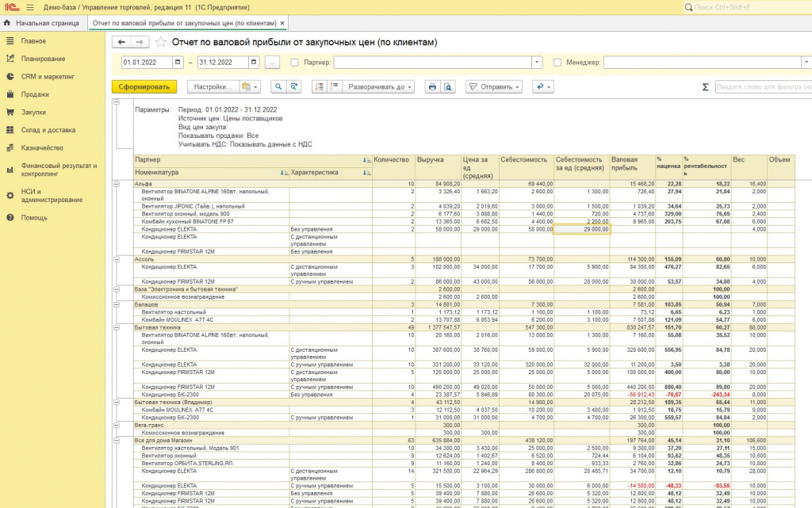Open the Продажи section in sidebar
812x508 pixels.
click(35, 94)
